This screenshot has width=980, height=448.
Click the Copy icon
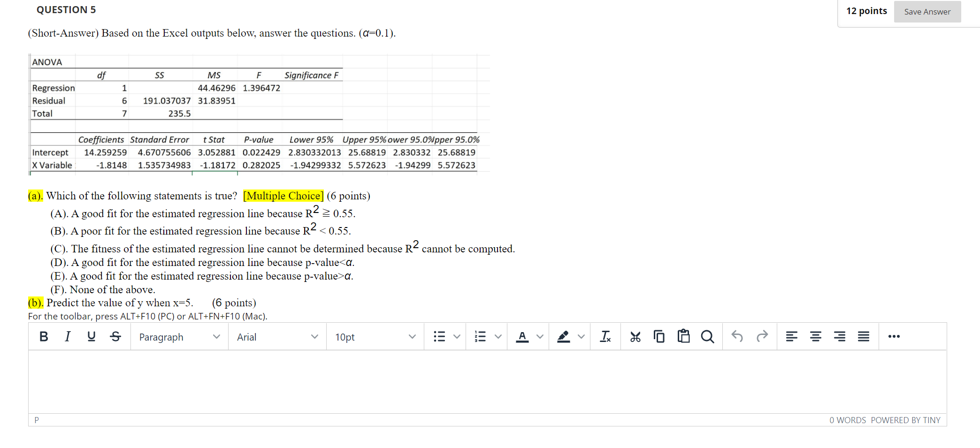click(x=659, y=336)
